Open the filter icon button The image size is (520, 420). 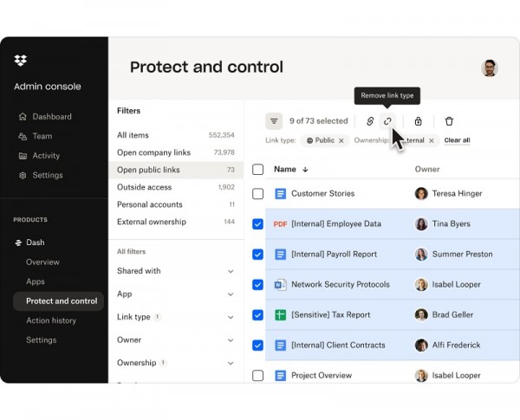coord(274,121)
